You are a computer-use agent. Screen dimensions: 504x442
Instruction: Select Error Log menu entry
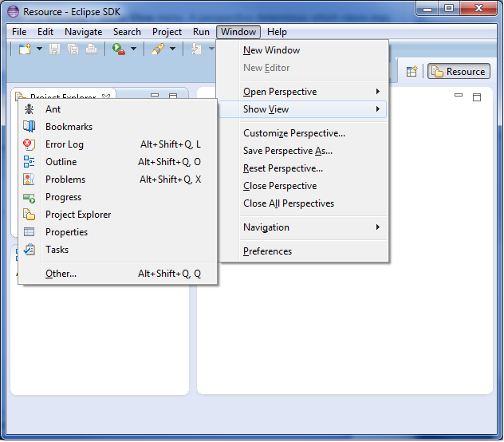click(117, 144)
